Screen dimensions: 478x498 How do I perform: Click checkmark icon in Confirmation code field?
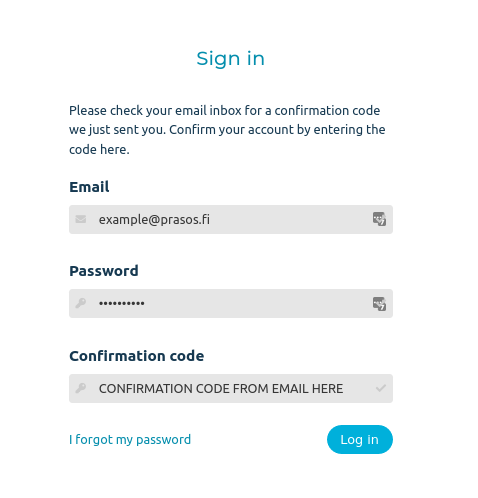[381, 388]
